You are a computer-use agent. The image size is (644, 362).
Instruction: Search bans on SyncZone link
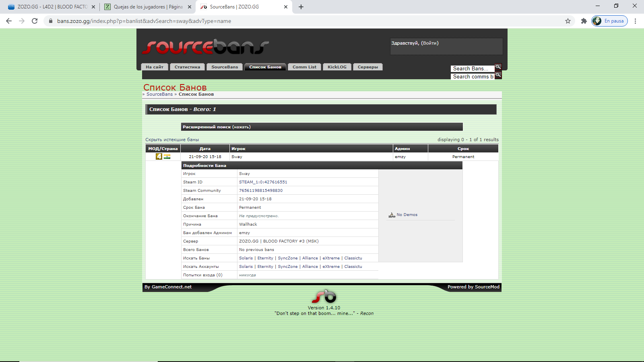tap(288, 258)
